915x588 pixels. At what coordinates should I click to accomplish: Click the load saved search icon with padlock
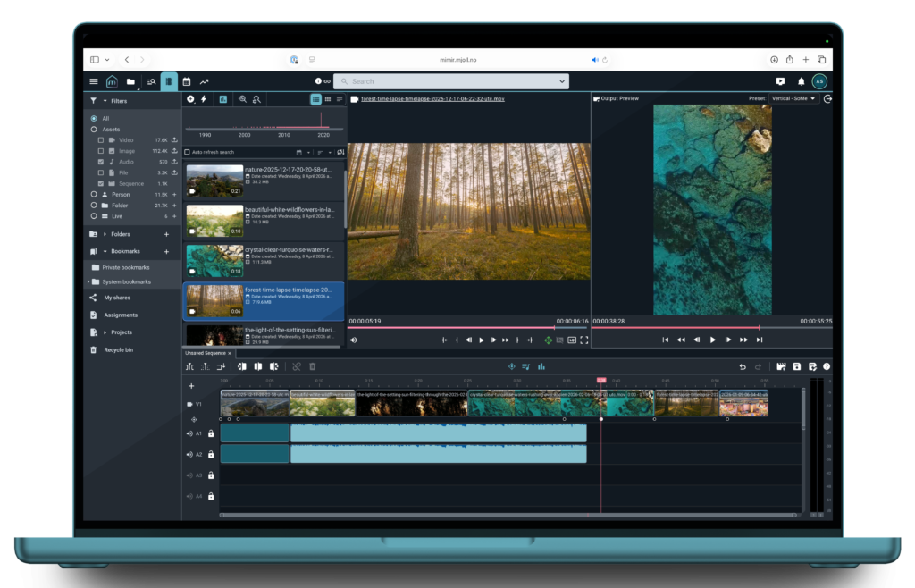[x=256, y=99]
